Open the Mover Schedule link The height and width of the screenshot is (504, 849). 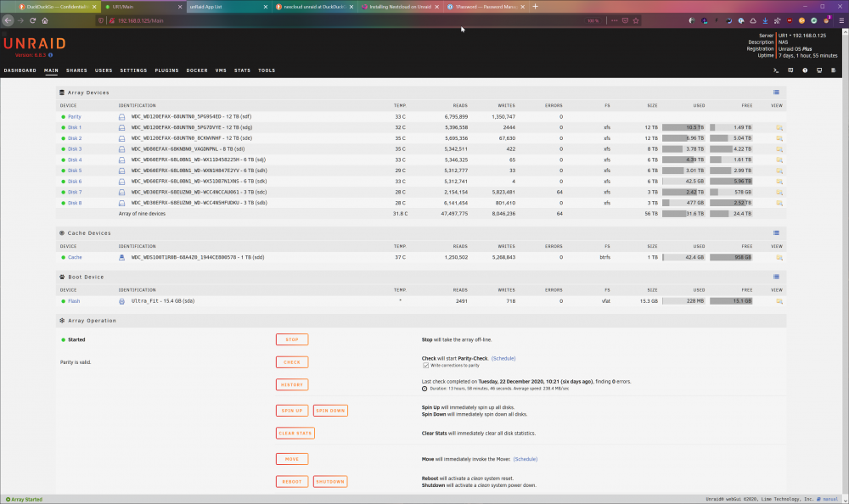(x=526, y=459)
